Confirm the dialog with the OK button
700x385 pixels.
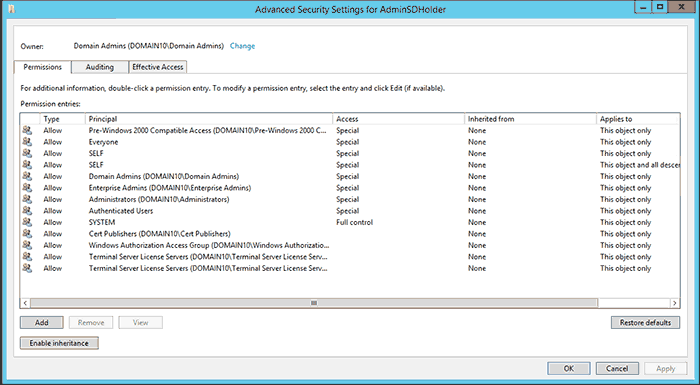(x=569, y=368)
